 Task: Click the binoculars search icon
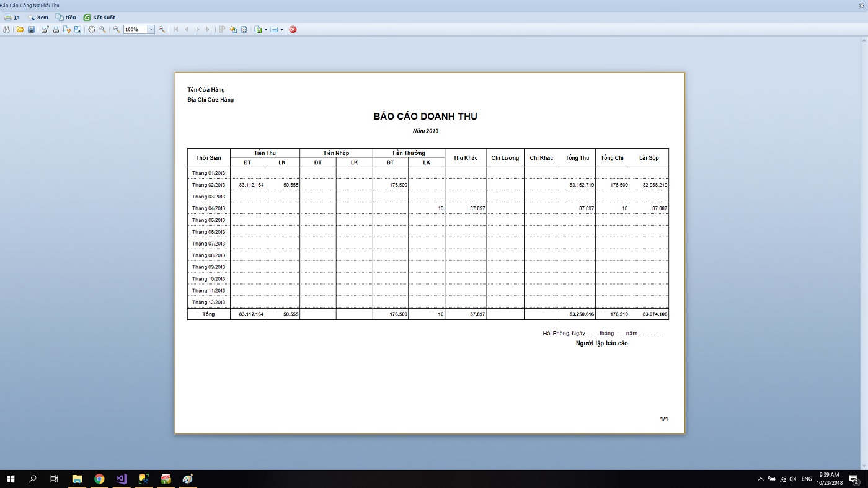click(7, 29)
